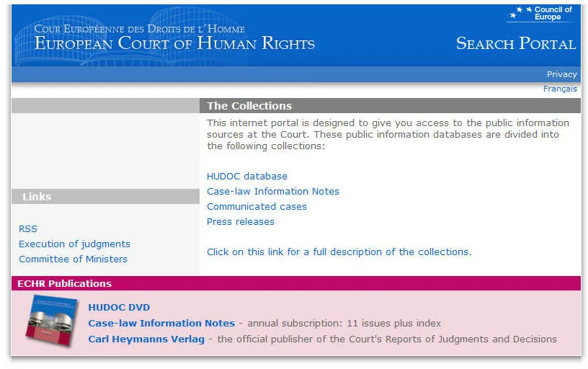The width and height of the screenshot is (588, 369).
Task: Click the Council of Europe logo
Action: (541, 14)
